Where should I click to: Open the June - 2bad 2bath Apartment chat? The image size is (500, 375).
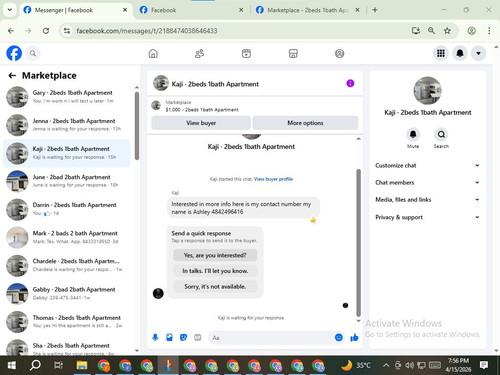tap(67, 181)
